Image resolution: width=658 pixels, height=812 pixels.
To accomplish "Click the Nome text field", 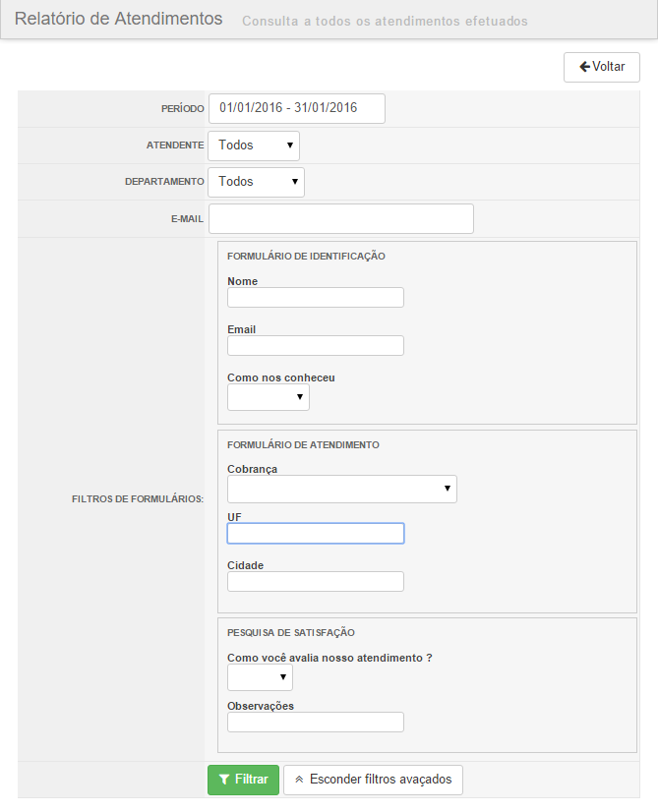I will pyautogui.click(x=316, y=297).
